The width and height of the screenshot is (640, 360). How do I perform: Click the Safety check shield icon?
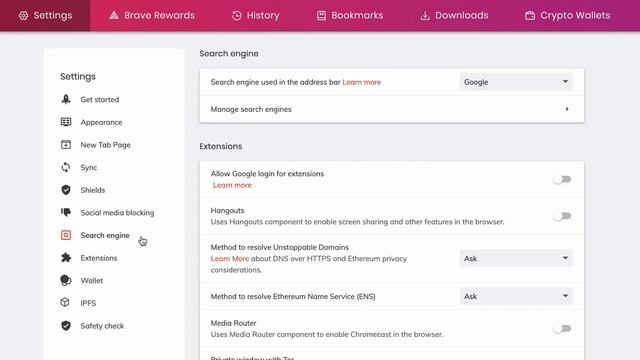pyautogui.click(x=66, y=325)
